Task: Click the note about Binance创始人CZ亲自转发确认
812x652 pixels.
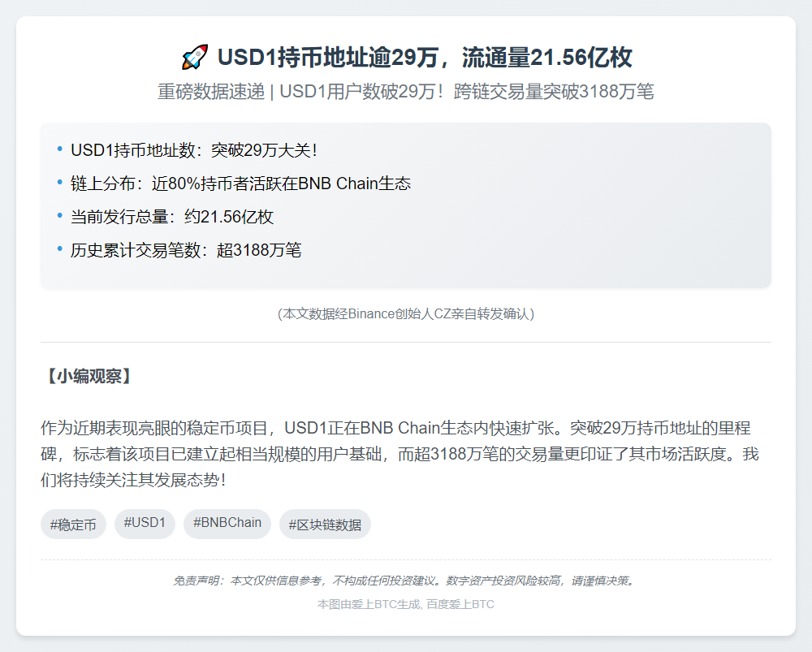Action: pos(406,314)
